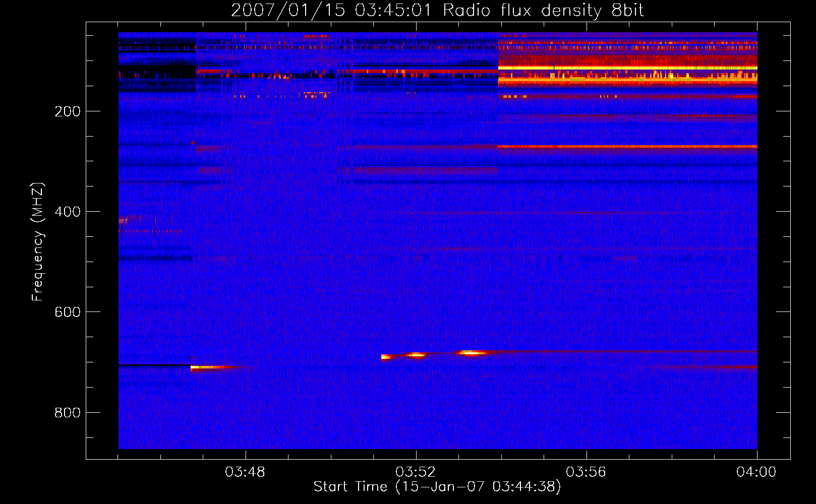The height and width of the screenshot is (504, 816).
Task: Click the 600 frequency tick label
Action: [68, 312]
